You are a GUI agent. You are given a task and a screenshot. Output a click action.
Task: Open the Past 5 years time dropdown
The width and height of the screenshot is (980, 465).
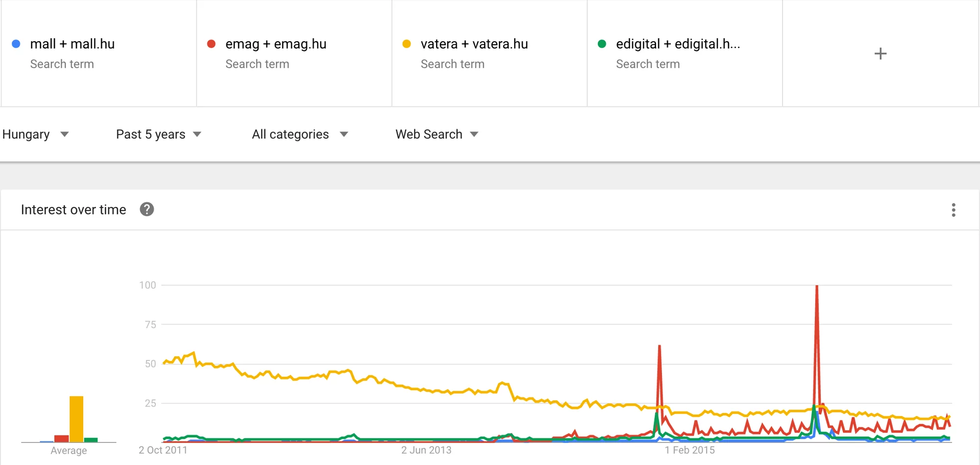158,134
